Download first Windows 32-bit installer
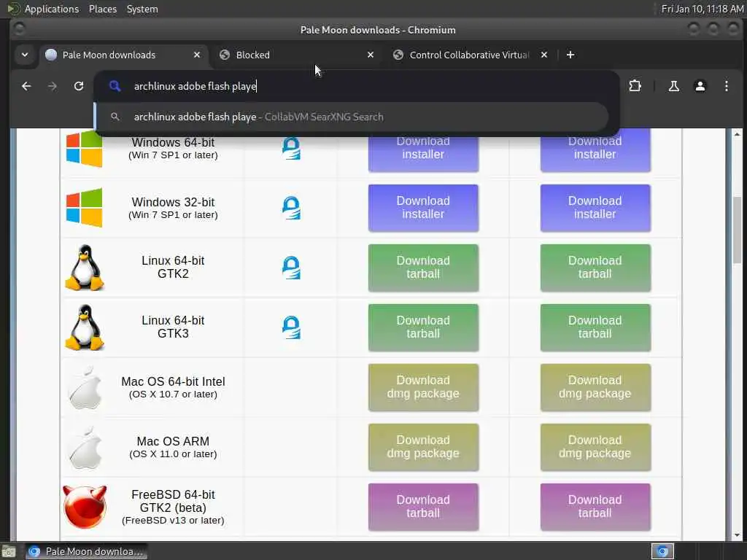Screen dimensions: 747x560 point(423,208)
